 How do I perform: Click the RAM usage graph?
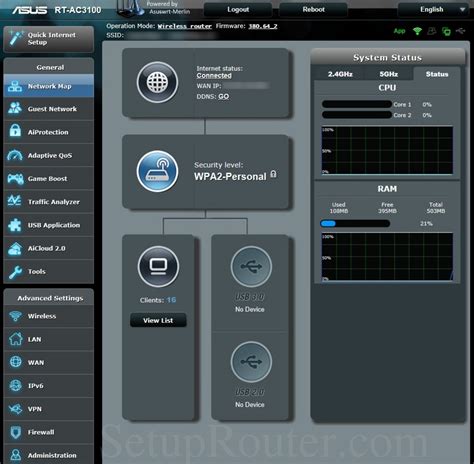[x=387, y=257]
